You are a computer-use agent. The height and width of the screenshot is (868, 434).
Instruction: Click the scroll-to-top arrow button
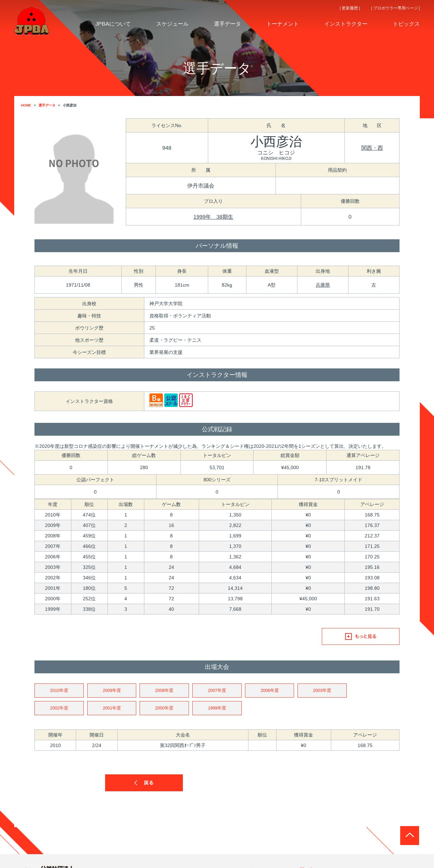[x=410, y=835]
